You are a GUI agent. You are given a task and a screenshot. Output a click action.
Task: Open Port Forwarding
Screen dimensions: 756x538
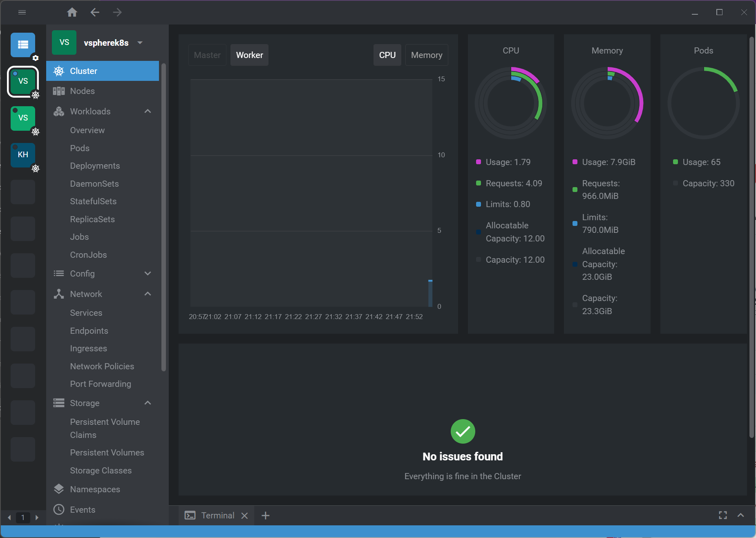click(x=101, y=384)
